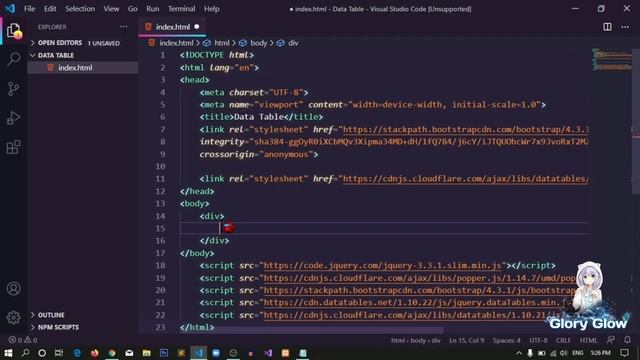Click the VS Code logo icon
640x360 pixels.
pyautogui.click(x=10, y=9)
